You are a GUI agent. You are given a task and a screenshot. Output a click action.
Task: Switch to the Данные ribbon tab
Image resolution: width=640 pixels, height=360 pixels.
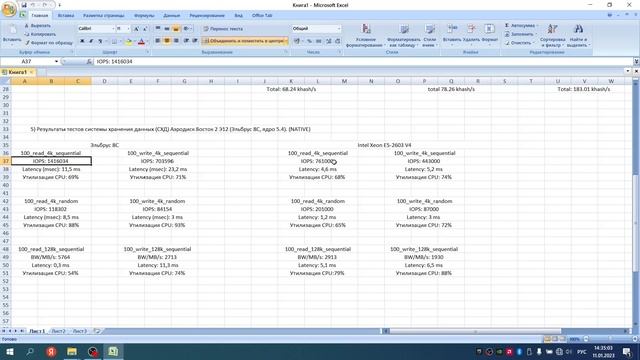click(x=171, y=16)
